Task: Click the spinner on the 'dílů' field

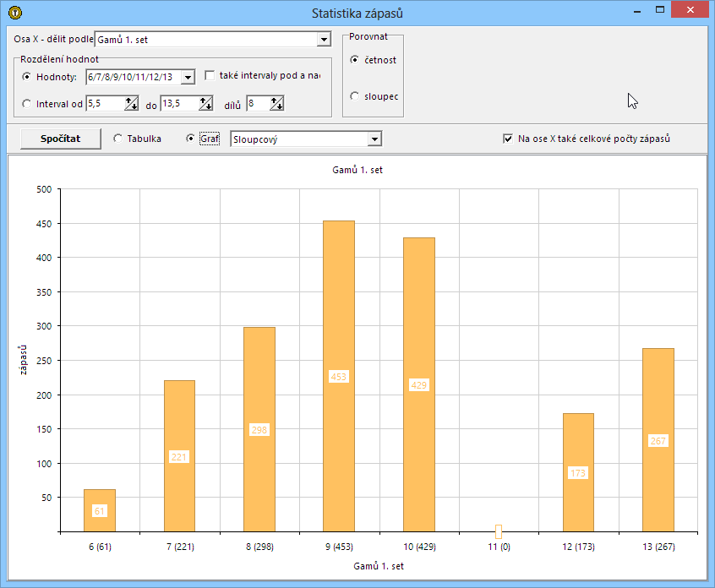Action: (276, 103)
